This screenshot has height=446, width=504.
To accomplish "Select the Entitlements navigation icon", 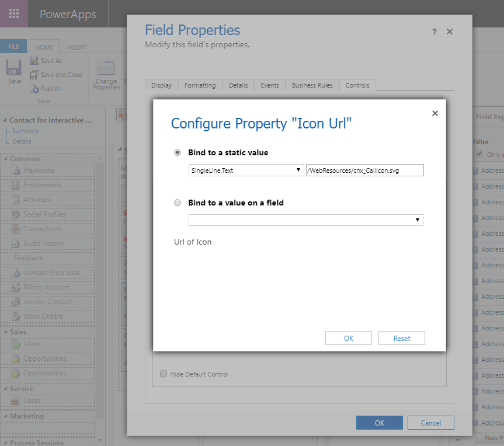I will [16, 185].
